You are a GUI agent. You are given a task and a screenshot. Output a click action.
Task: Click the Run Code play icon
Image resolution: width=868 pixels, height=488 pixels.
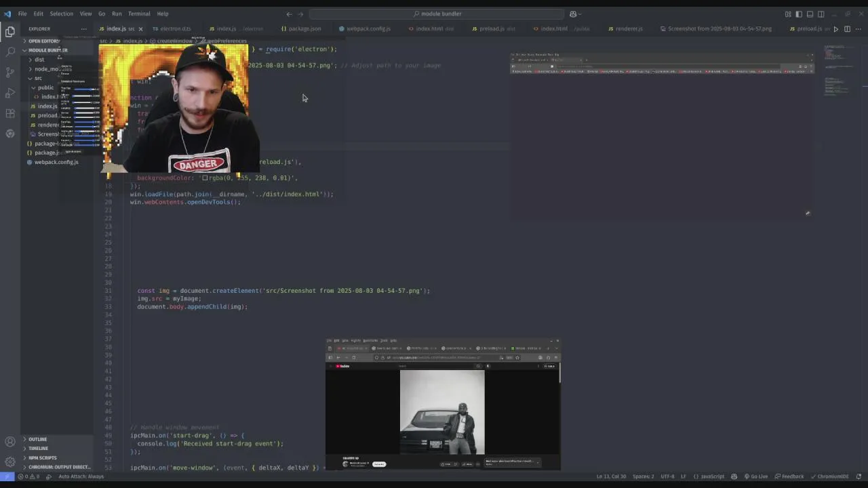(835, 28)
